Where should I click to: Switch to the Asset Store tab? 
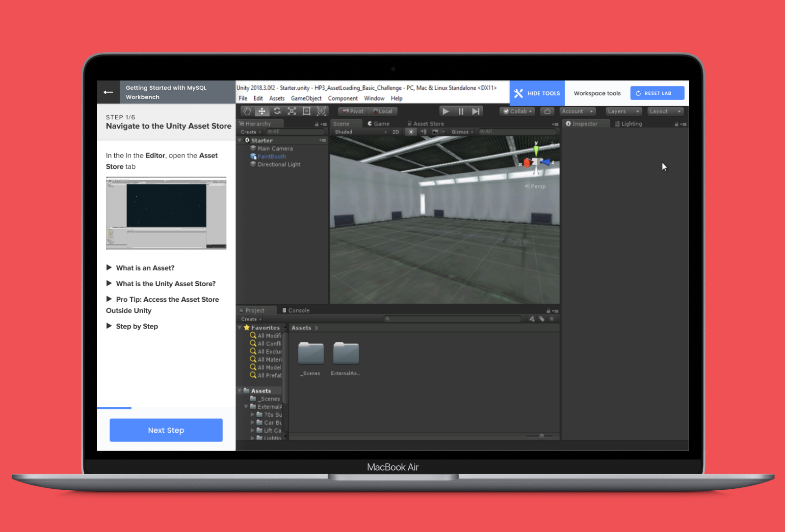[425, 124]
